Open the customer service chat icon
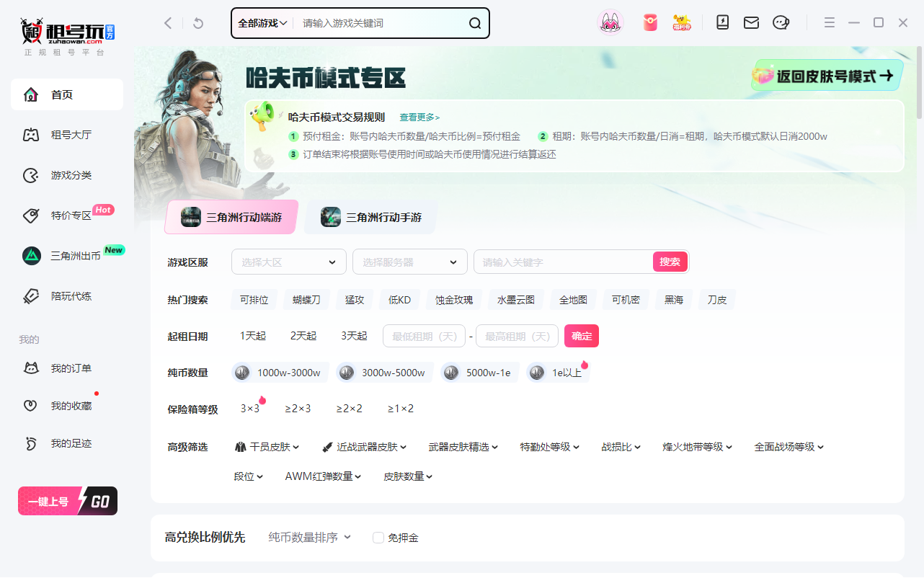This screenshot has width=924, height=578. (x=781, y=23)
